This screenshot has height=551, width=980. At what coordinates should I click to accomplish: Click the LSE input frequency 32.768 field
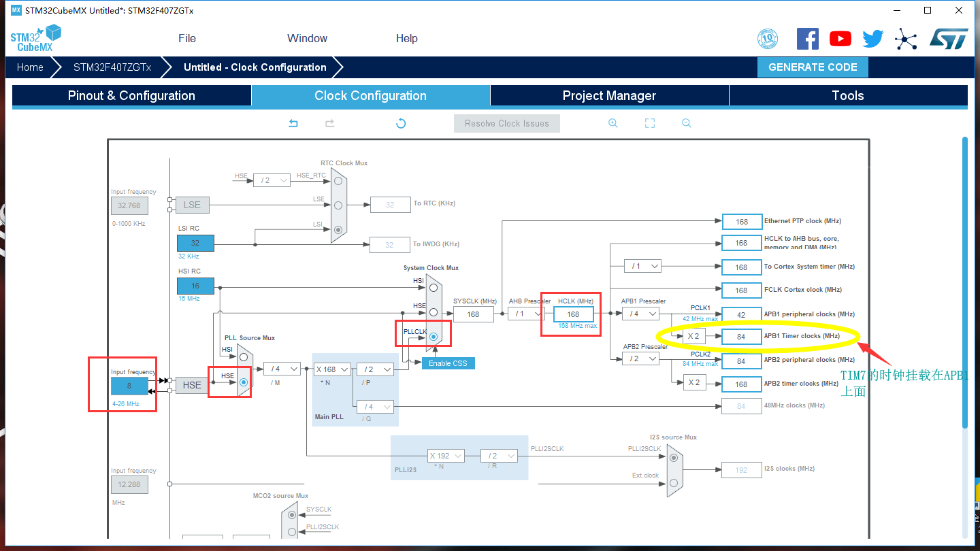[x=129, y=205]
